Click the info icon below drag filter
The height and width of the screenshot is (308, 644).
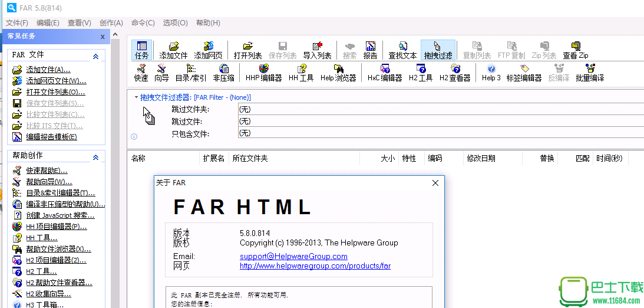(x=134, y=136)
